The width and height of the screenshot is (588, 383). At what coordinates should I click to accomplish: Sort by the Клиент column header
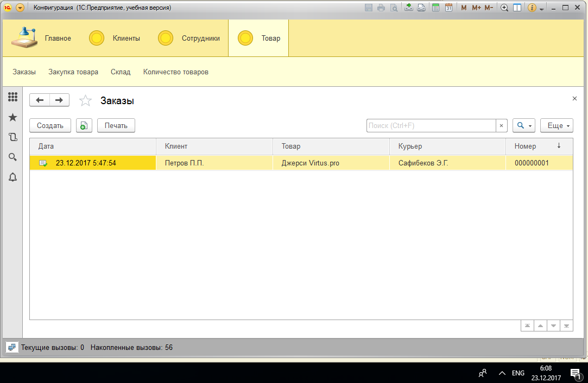214,146
